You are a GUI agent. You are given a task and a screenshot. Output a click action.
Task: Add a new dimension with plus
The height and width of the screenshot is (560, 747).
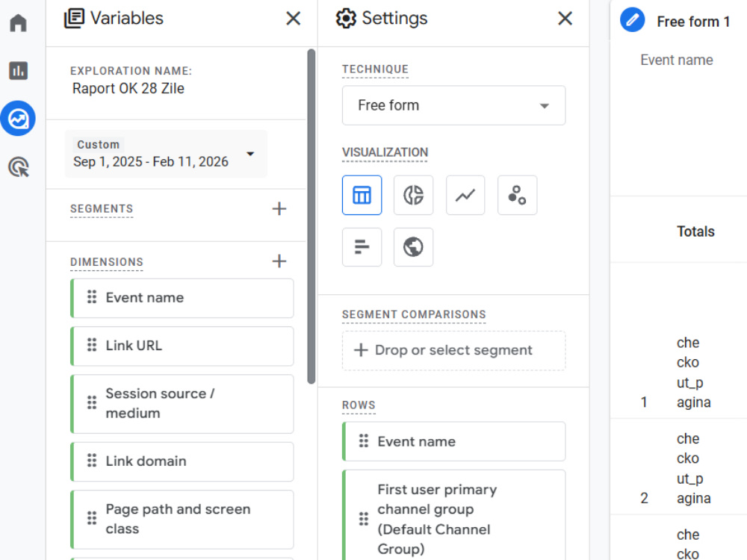click(x=279, y=261)
